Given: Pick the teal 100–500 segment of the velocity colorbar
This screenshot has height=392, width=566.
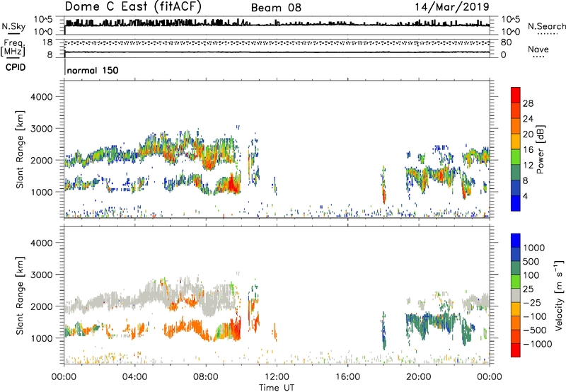Looking at the screenshot, I should coord(516,268).
